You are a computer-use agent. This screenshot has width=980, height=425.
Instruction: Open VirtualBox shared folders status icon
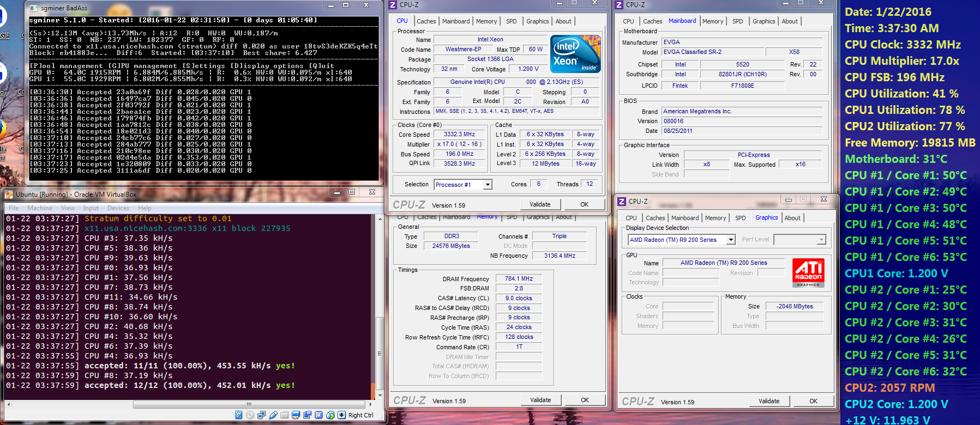(x=284, y=415)
